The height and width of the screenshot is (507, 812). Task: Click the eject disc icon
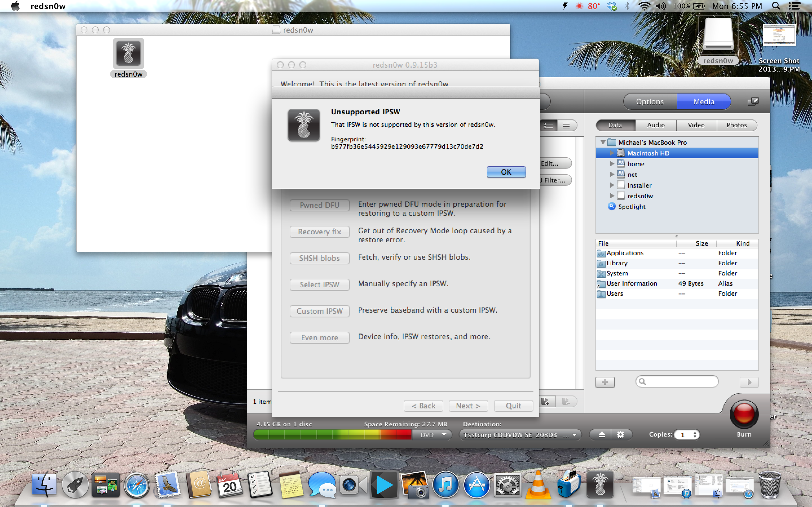click(602, 435)
